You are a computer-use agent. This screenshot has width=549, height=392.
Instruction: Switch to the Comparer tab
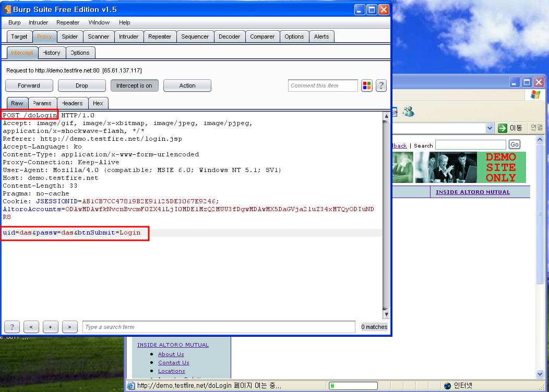262,36
